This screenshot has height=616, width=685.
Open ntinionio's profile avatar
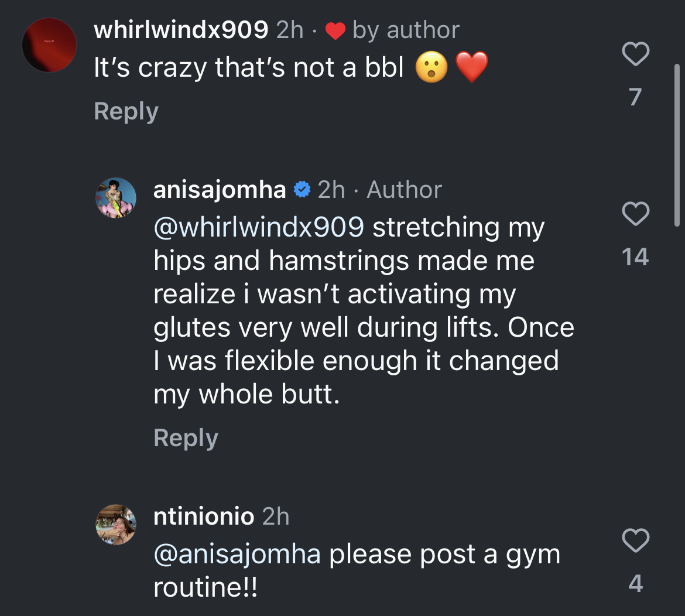116,525
